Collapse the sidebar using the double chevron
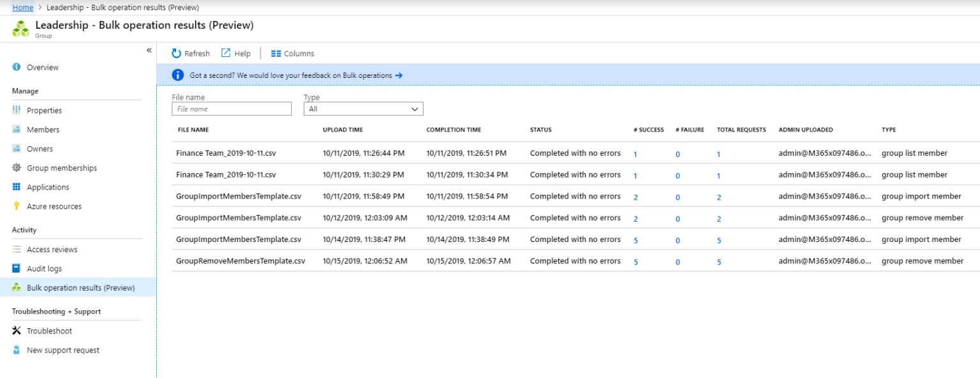980x378 pixels. (x=149, y=50)
